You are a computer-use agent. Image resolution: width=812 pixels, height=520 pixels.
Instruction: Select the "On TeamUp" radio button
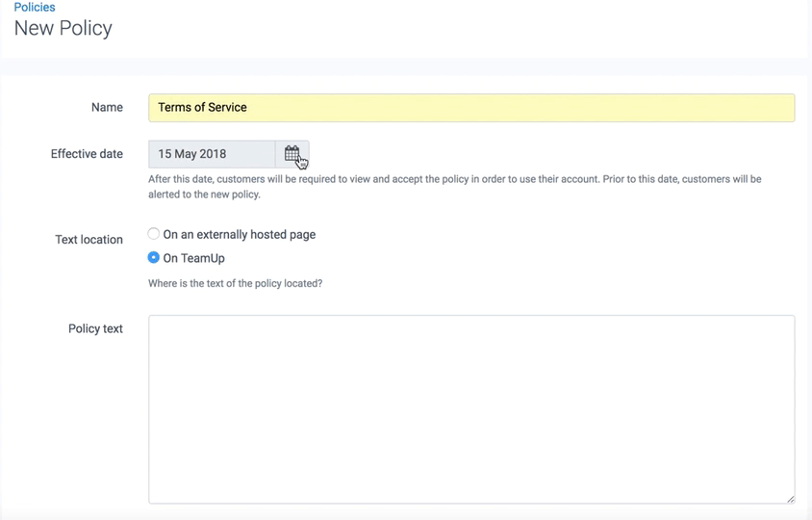[154, 258]
